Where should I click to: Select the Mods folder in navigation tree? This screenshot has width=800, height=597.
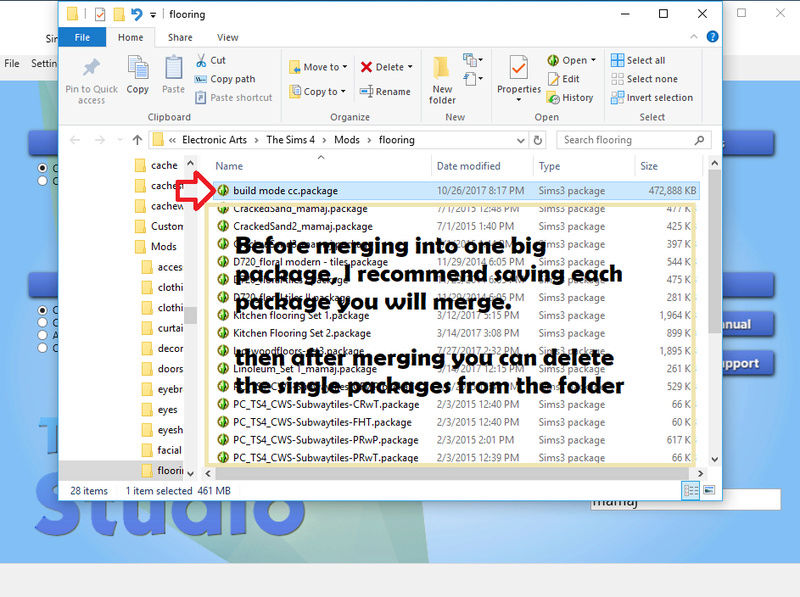pyautogui.click(x=156, y=246)
